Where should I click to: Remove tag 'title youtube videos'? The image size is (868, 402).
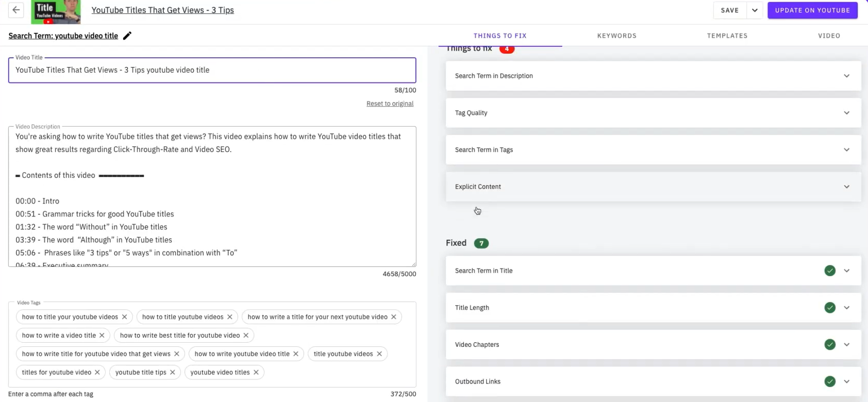click(x=379, y=354)
